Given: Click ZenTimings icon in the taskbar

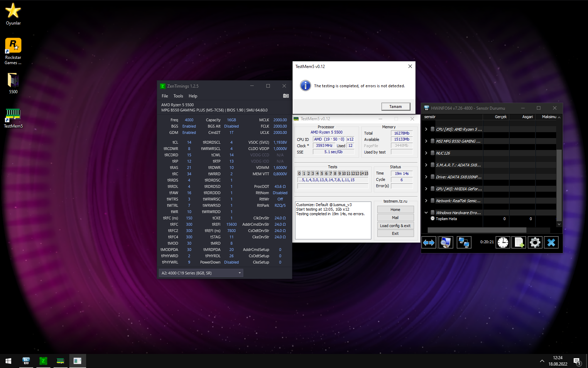Looking at the screenshot, I should [43, 361].
